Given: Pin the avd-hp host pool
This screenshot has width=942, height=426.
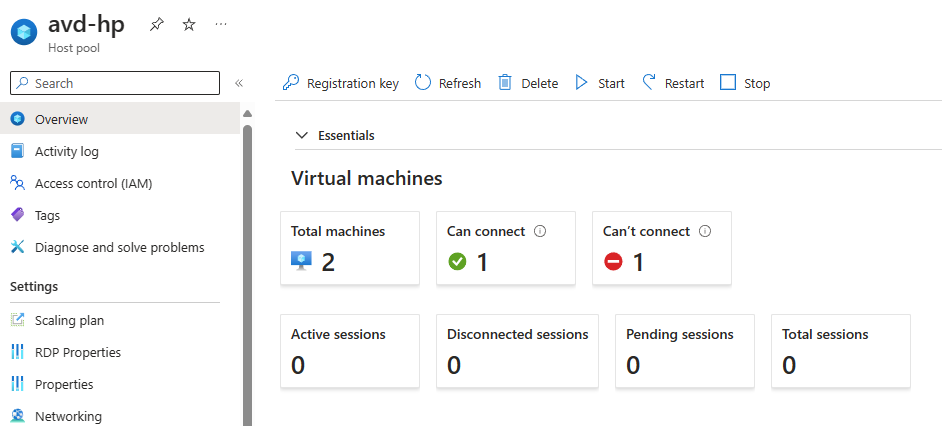Looking at the screenshot, I should tap(156, 25).
